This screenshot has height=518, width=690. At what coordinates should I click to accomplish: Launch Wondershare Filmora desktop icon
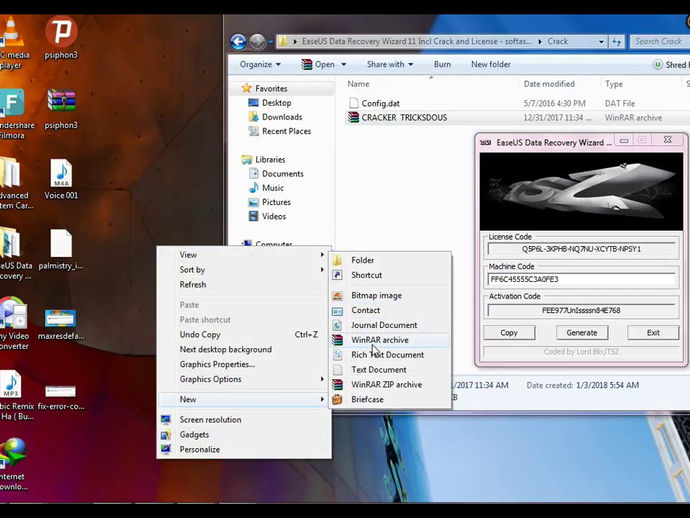[14, 114]
